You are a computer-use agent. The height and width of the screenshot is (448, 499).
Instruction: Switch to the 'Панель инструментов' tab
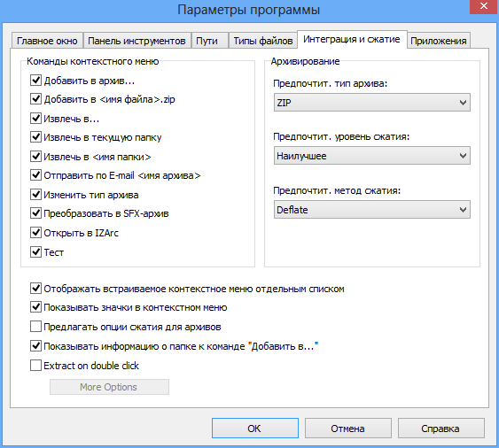click(x=136, y=41)
